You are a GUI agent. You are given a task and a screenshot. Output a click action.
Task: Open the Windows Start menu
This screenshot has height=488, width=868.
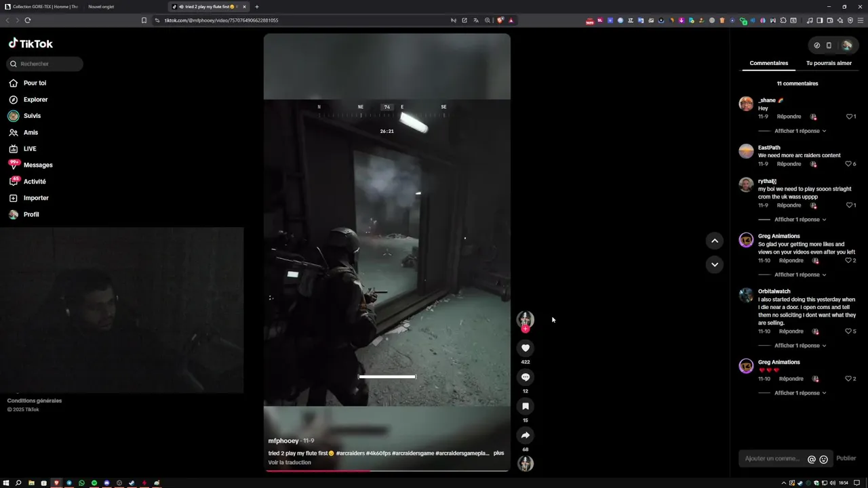point(6,483)
